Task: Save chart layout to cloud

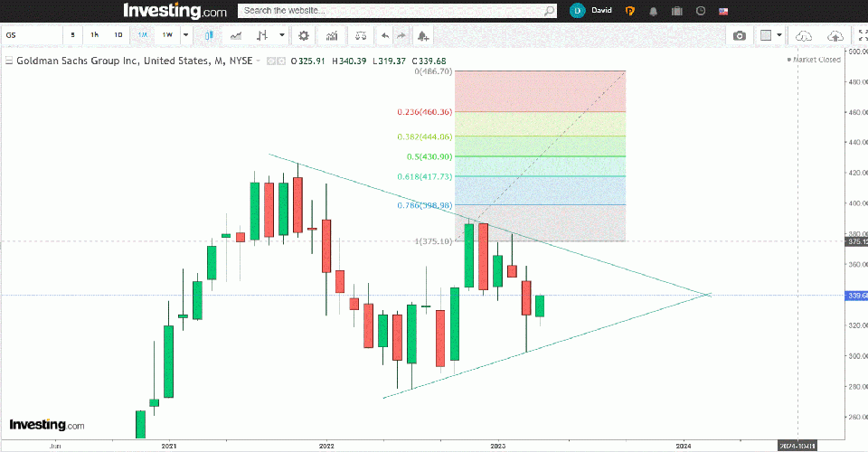Action: [x=835, y=36]
